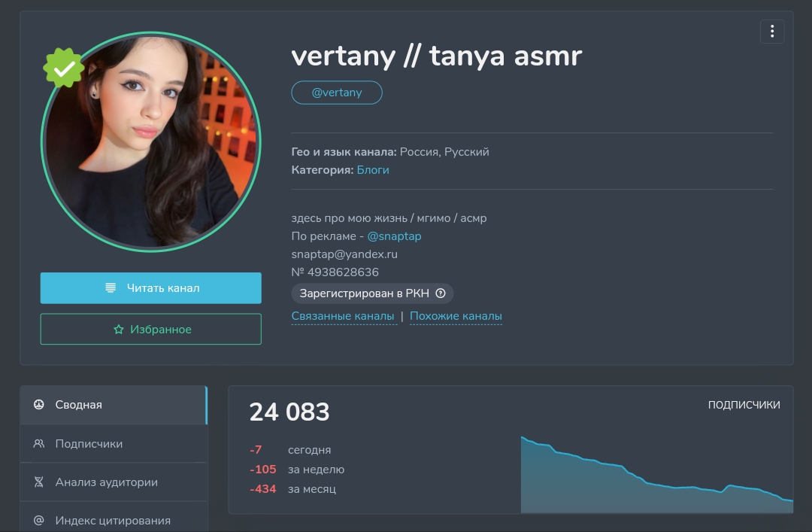
Task: Click the snaptap@yandex.ru email text
Action: pos(344,254)
